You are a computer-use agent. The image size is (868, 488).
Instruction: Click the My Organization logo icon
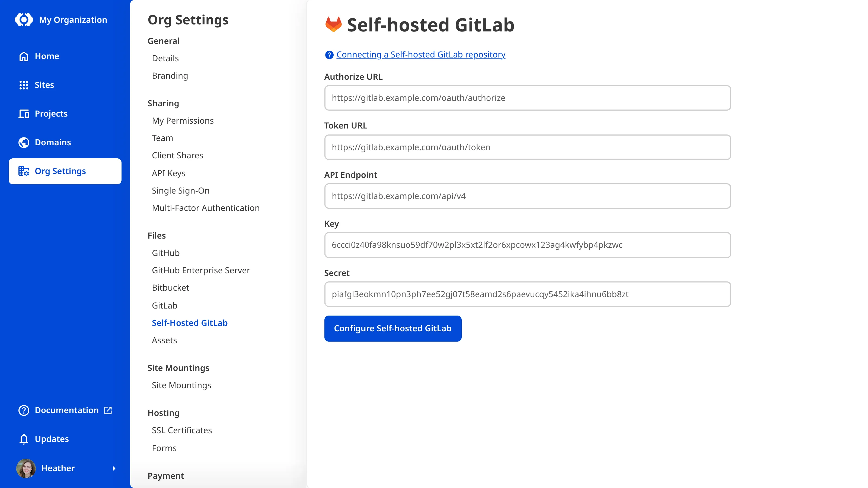click(x=24, y=20)
